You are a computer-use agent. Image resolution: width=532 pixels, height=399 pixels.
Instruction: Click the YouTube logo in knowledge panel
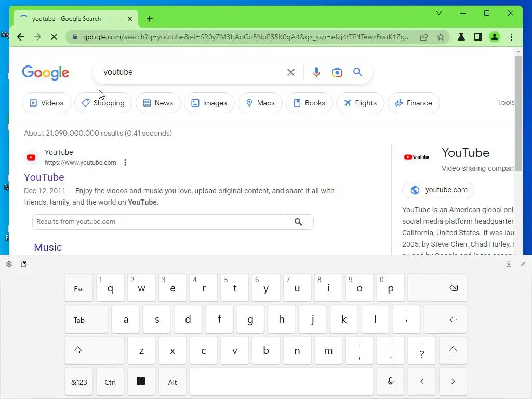[416, 157]
